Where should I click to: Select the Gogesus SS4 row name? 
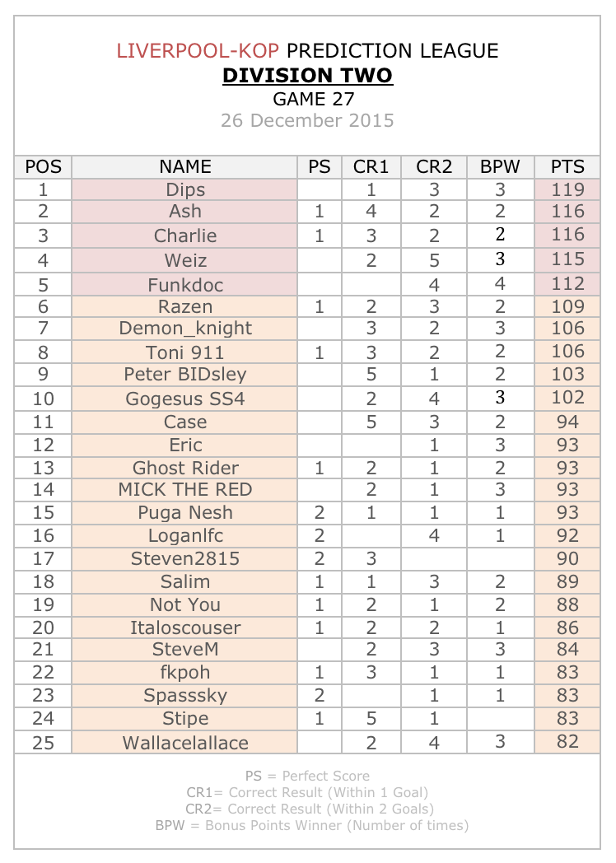(x=184, y=399)
